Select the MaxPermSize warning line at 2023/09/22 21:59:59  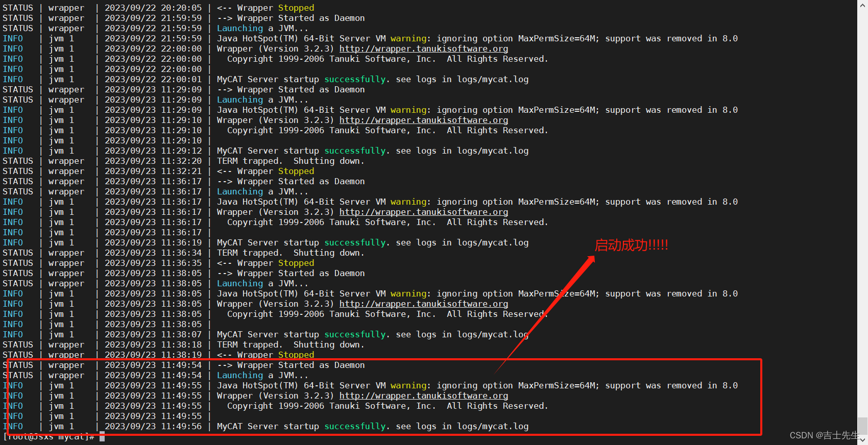pos(477,39)
